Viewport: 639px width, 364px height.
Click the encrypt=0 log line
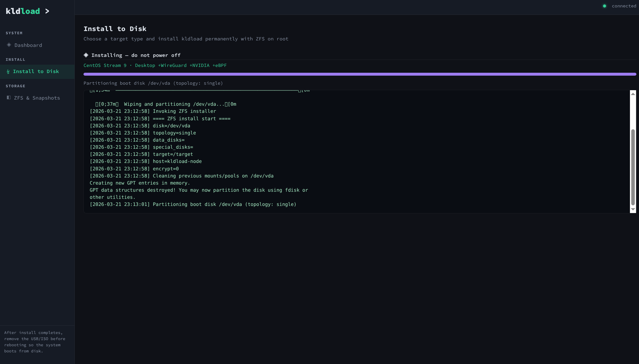point(134,169)
